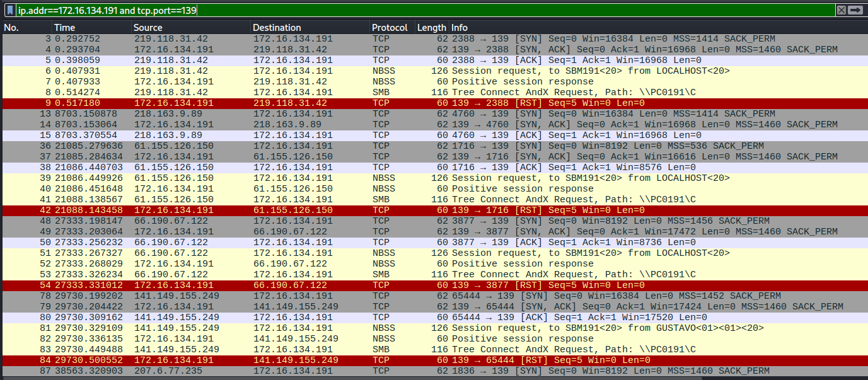Select packet 37 SYN, ACK row

coord(434,156)
